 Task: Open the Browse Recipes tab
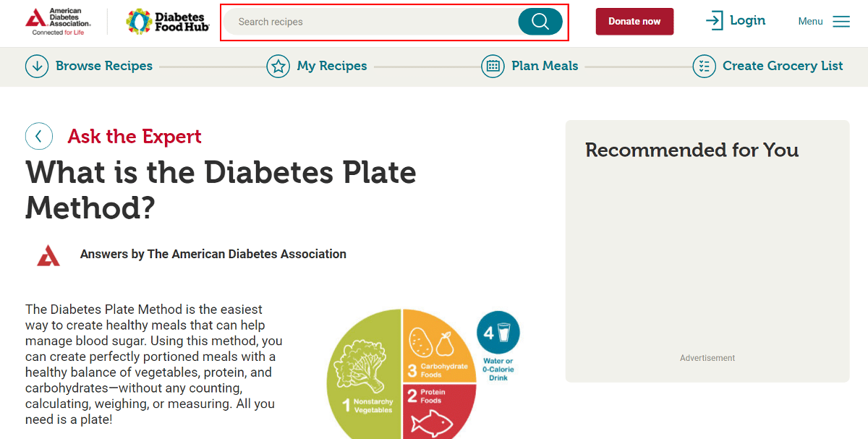click(104, 66)
